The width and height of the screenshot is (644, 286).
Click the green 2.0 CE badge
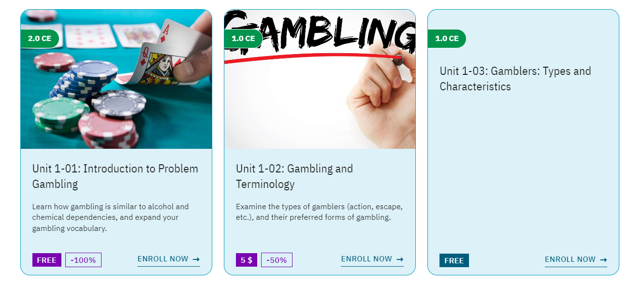(40, 39)
